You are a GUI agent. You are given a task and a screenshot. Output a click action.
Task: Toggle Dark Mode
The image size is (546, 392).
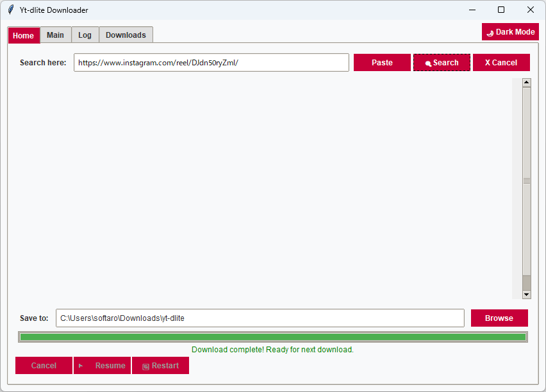[510, 31]
